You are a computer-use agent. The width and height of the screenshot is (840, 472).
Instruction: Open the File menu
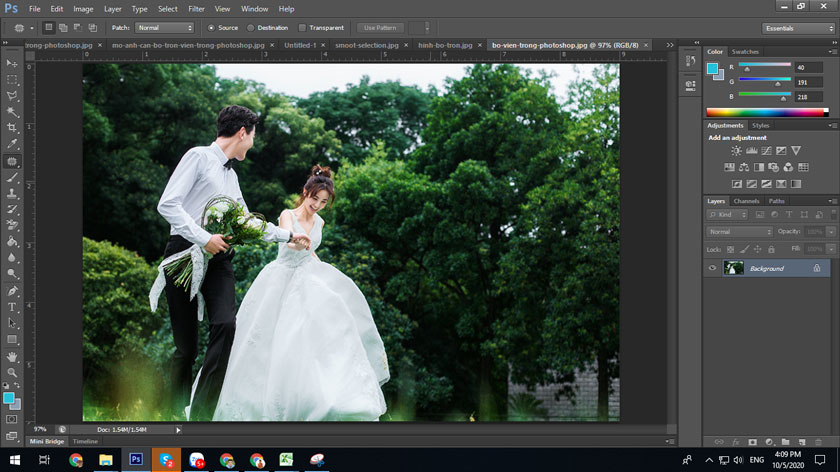[x=34, y=9]
